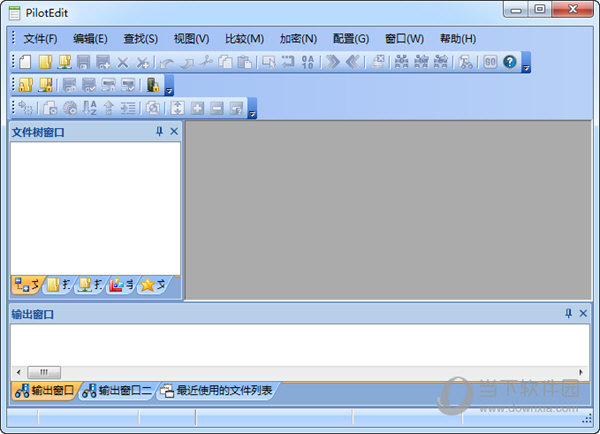Screen dimensions: 600x434
Task: Click the GO button icon
Action: tap(490, 62)
